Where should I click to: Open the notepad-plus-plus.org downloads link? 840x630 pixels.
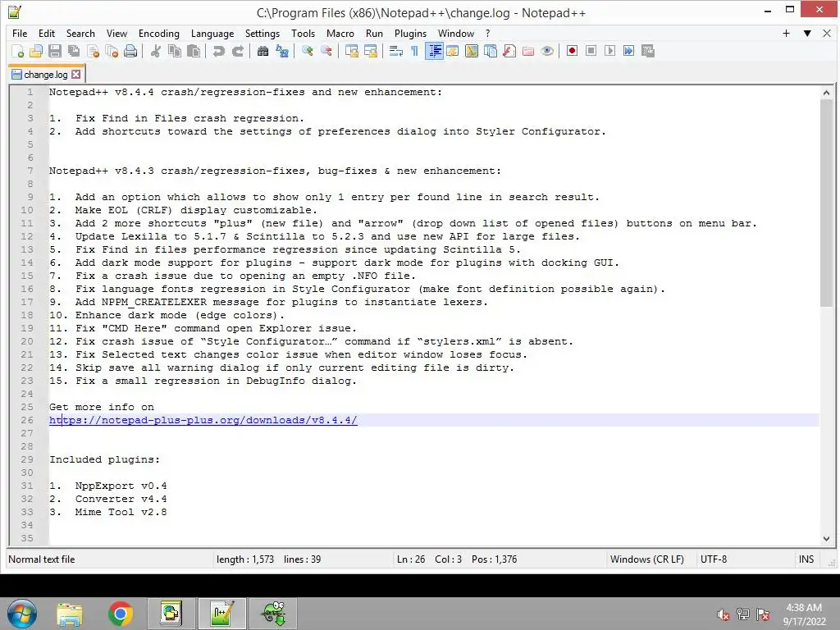tap(203, 420)
